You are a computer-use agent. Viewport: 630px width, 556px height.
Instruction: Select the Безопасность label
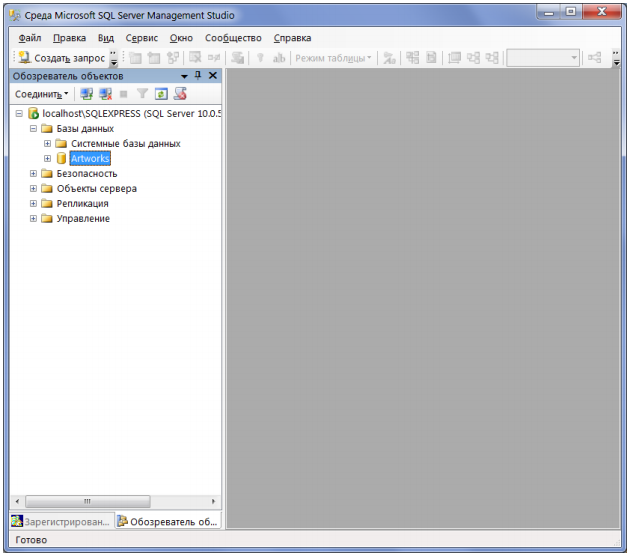(87, 174)
